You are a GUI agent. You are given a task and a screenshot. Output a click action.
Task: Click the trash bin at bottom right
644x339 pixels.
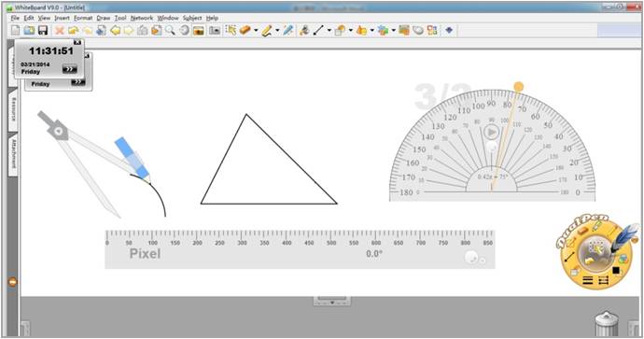[607, 325]
